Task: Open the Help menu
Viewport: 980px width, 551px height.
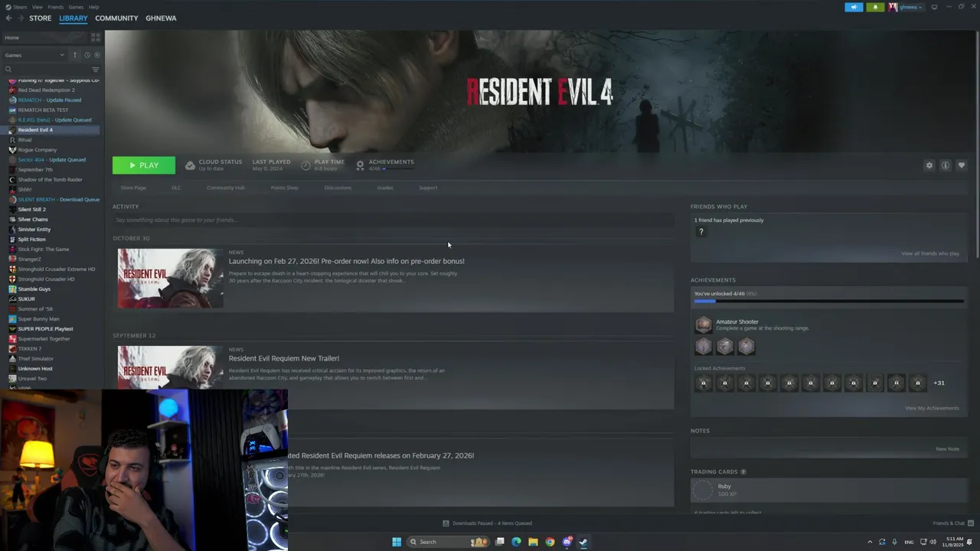Action: (x=93, y=7)
